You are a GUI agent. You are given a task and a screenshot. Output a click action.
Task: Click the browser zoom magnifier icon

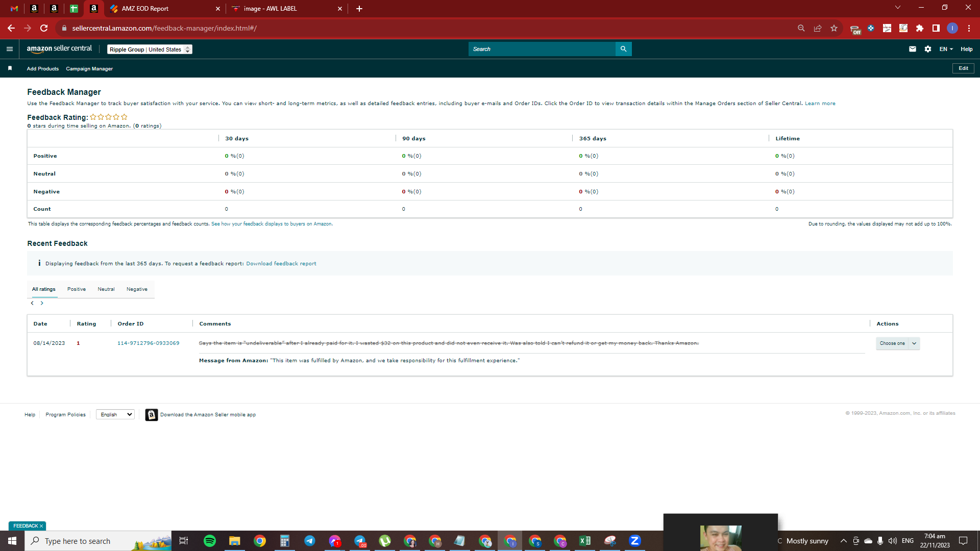(x=801, y=28)
